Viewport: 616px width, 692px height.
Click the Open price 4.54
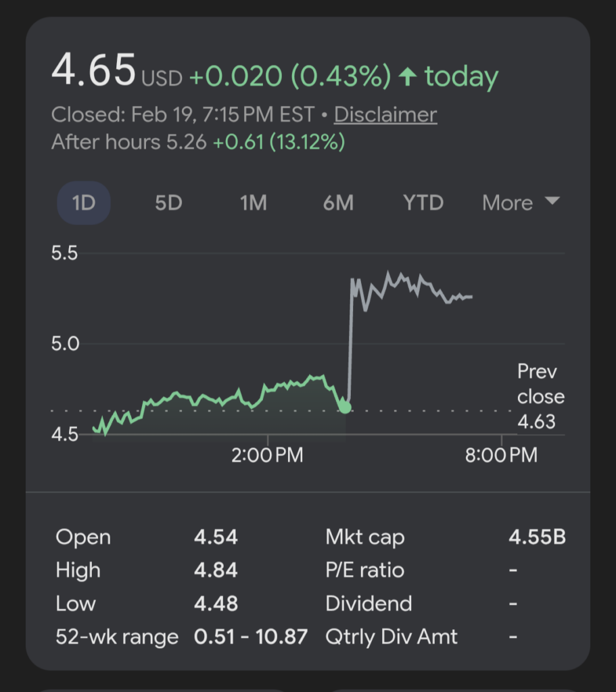click(216, 537)
